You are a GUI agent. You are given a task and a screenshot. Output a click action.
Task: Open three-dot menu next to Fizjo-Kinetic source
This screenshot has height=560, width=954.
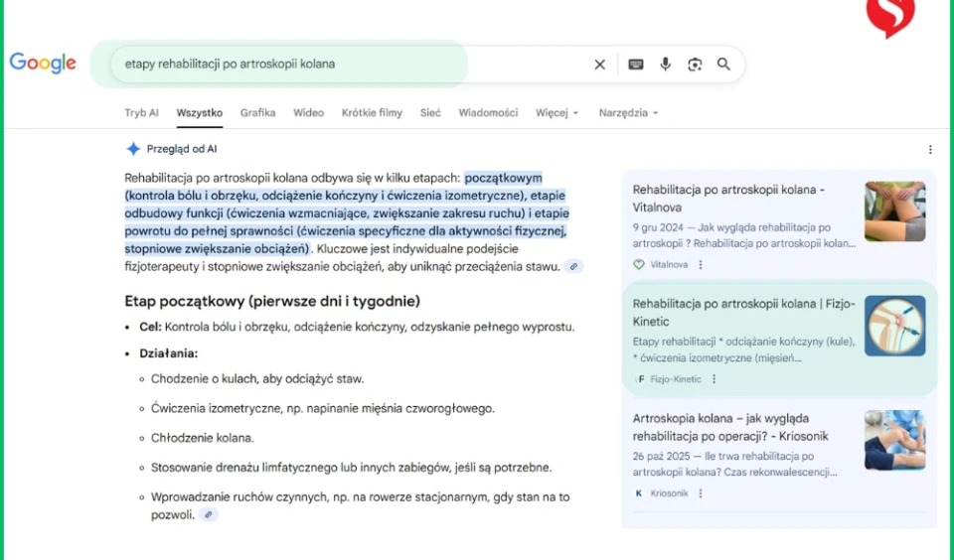click(x=715, y=379)
